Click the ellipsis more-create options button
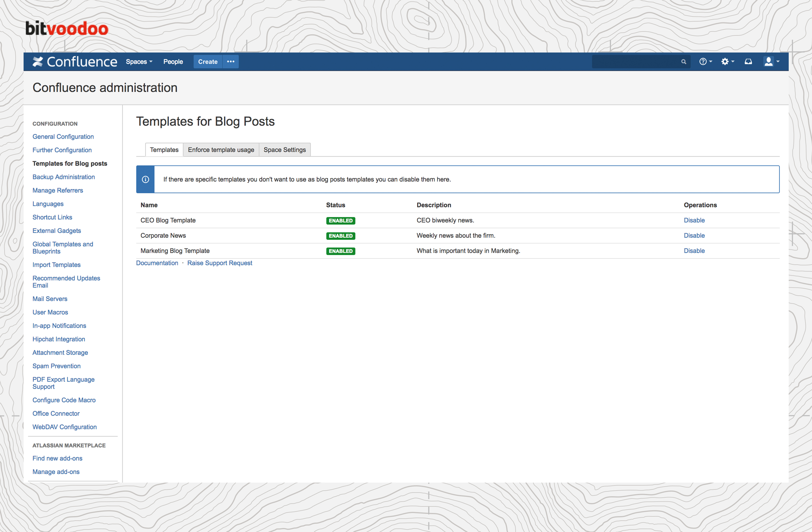Viewport: 812px width, 532px height. pos(231,62)
